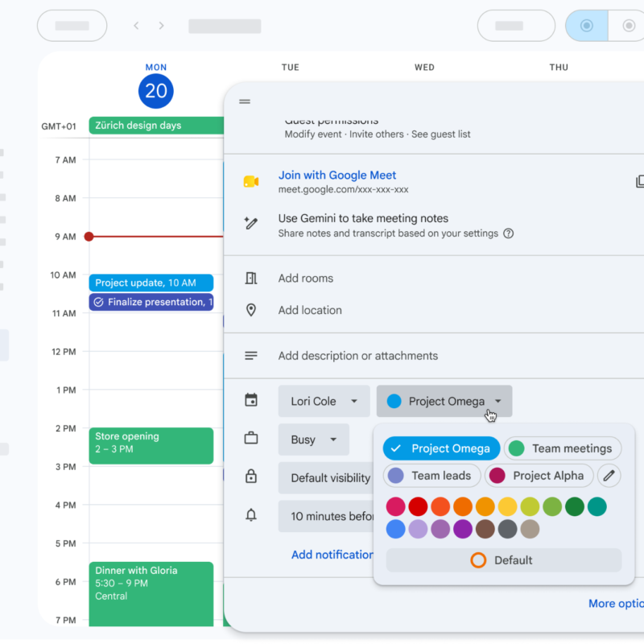The height and width of the screenshot is (644, 644).
Task: Go to previous week with left chevron
Action: coord(136,26)
